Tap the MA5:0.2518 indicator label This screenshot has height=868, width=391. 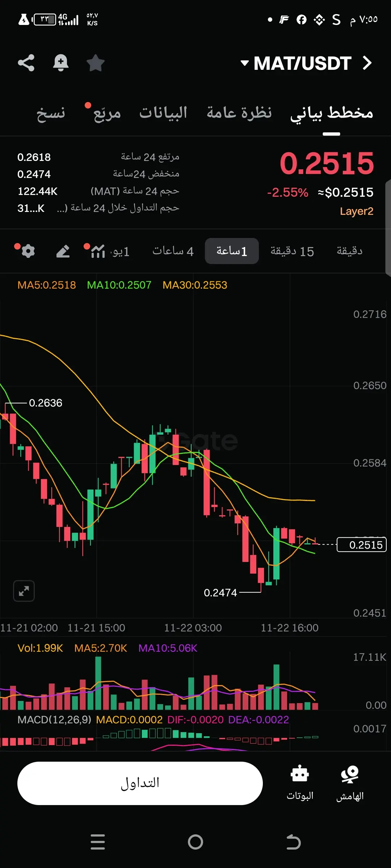pyautogui.click(x=47, y=285)
